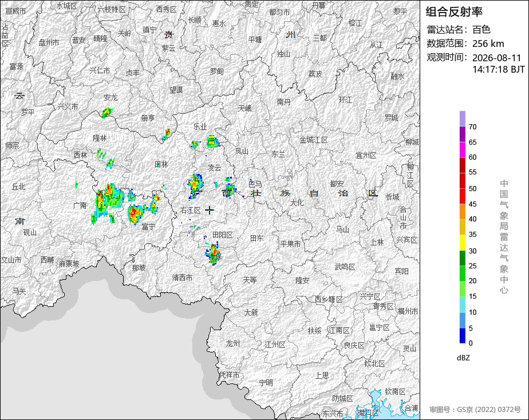Image resolution: width=529 pixels, height=420 pixels.
Task: Click the 256 km data range value
Action: click(x=488, y=43)
